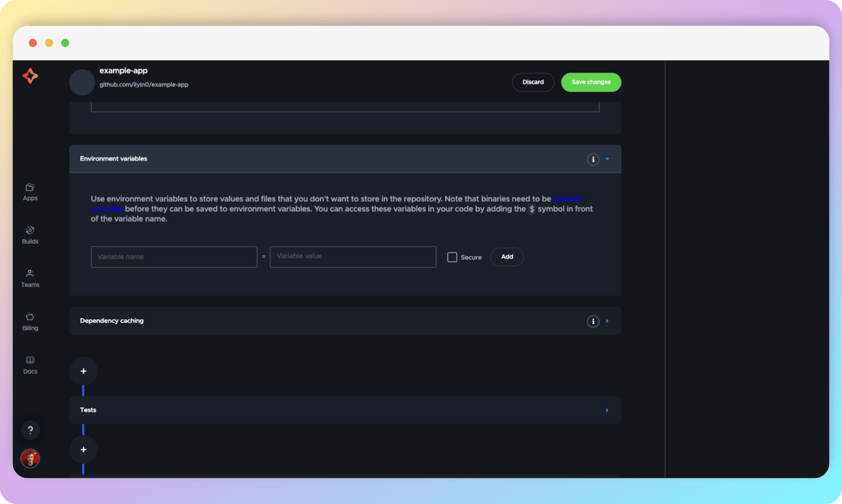
Task: Expand the Dependency caching section
Action: 607,321
